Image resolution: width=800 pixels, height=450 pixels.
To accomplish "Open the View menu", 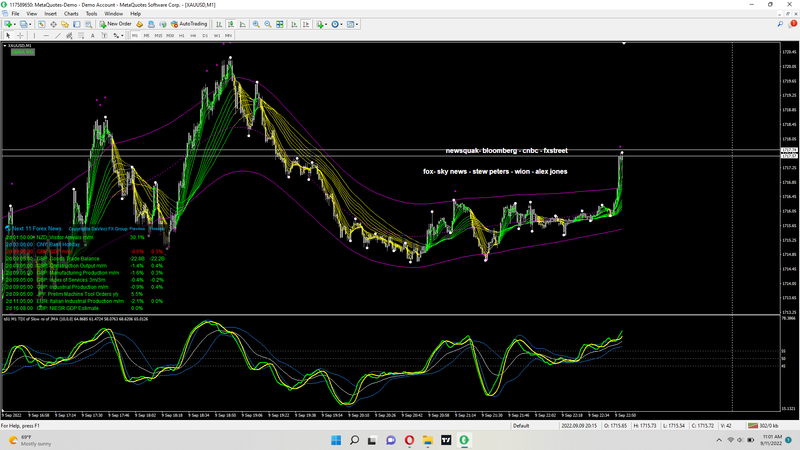I will [32, 14].
